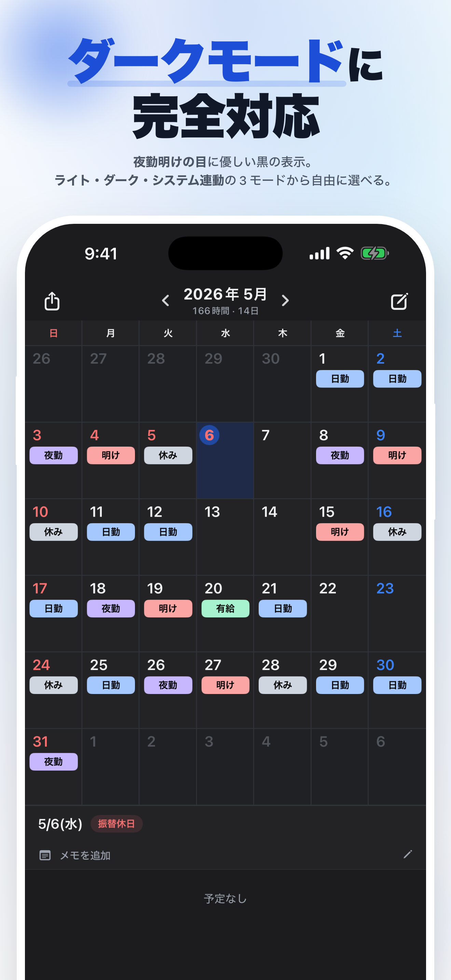
Task: Tap the pencil icon beside メモを追加
Action: tap(408, 855)
